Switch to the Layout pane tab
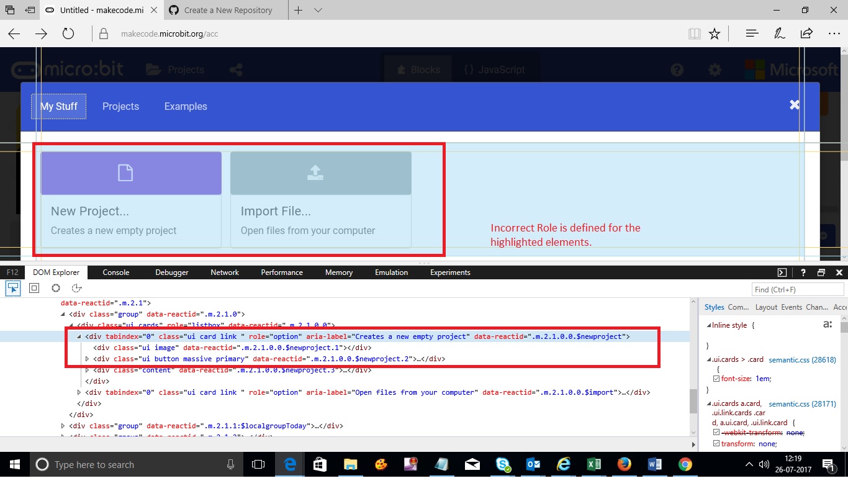Image resolution: width=848 pixels, height=504 pixels. click(766, 307)
